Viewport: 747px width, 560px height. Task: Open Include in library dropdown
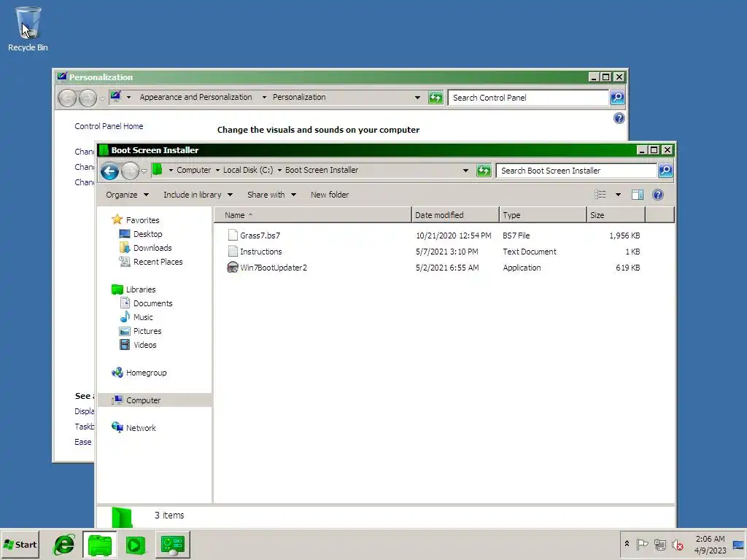pos(198,194)
